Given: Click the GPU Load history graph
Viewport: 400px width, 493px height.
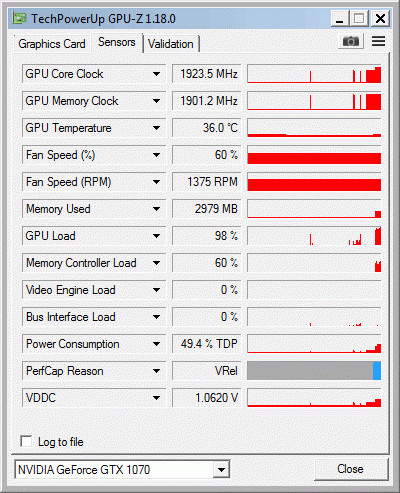Looking at the screenshot, I should 314,236.
